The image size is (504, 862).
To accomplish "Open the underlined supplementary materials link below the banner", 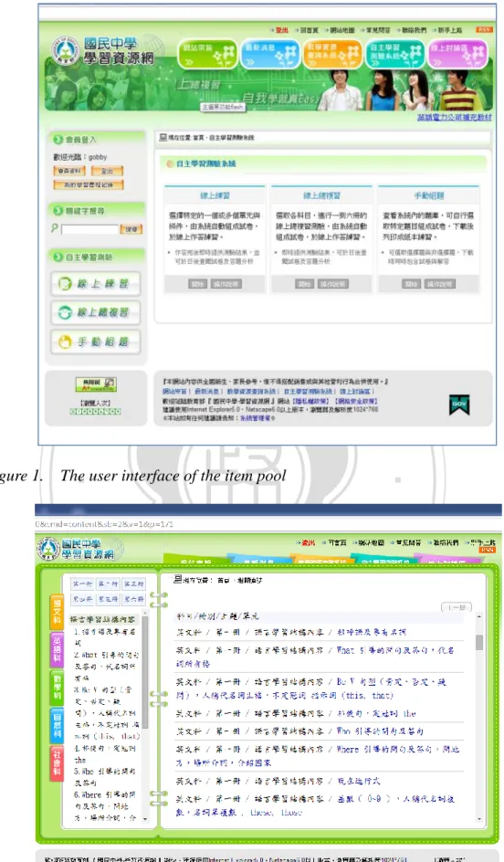I will tap(455, 117).
